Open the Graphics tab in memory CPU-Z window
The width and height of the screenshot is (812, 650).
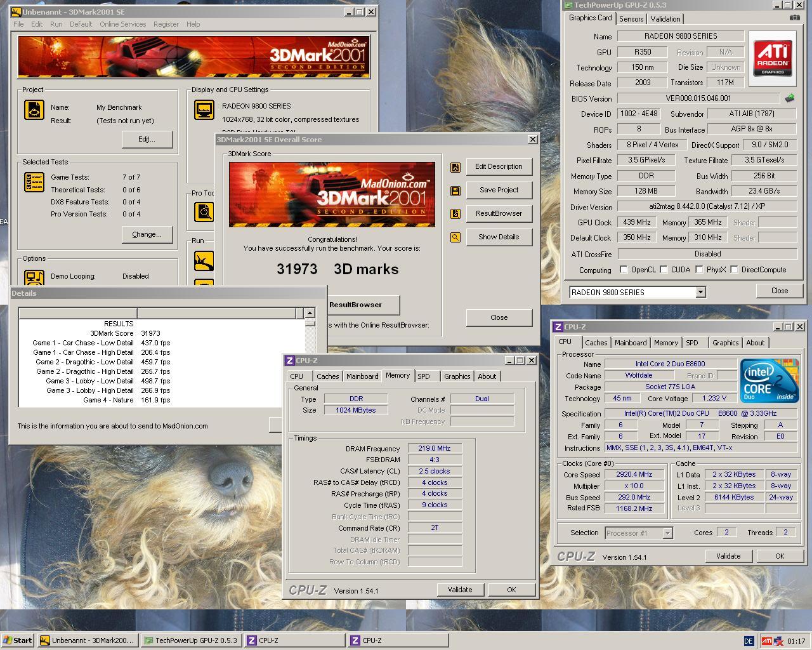457,376
